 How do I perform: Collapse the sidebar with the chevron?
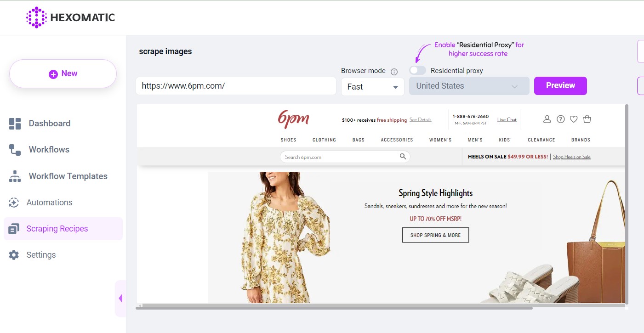pyautogui.click(x=120, y=298)
